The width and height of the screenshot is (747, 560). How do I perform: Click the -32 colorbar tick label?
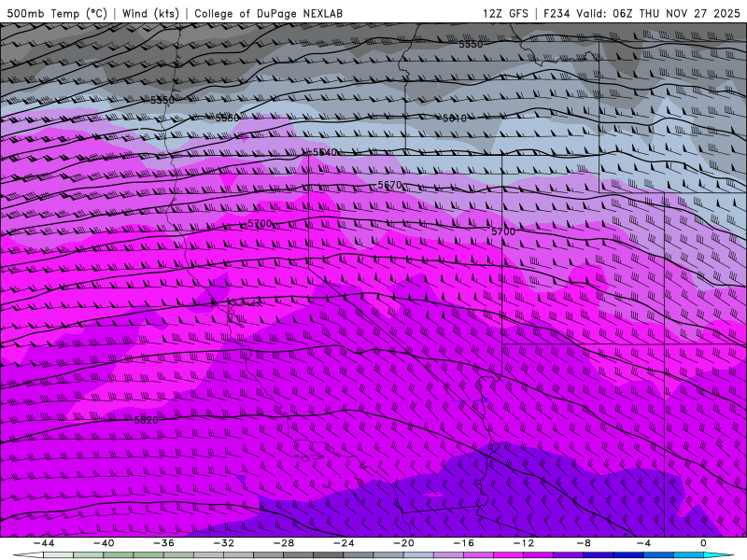224,543
